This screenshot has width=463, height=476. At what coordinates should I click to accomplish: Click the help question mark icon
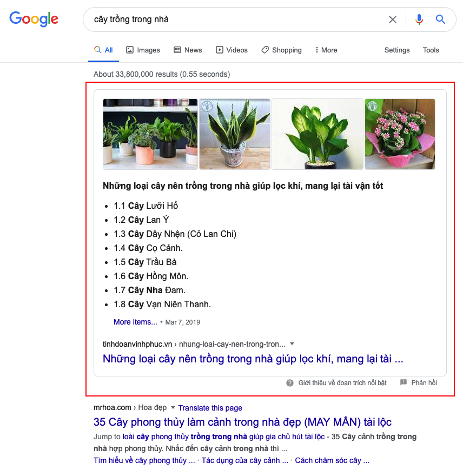(290, 383)
